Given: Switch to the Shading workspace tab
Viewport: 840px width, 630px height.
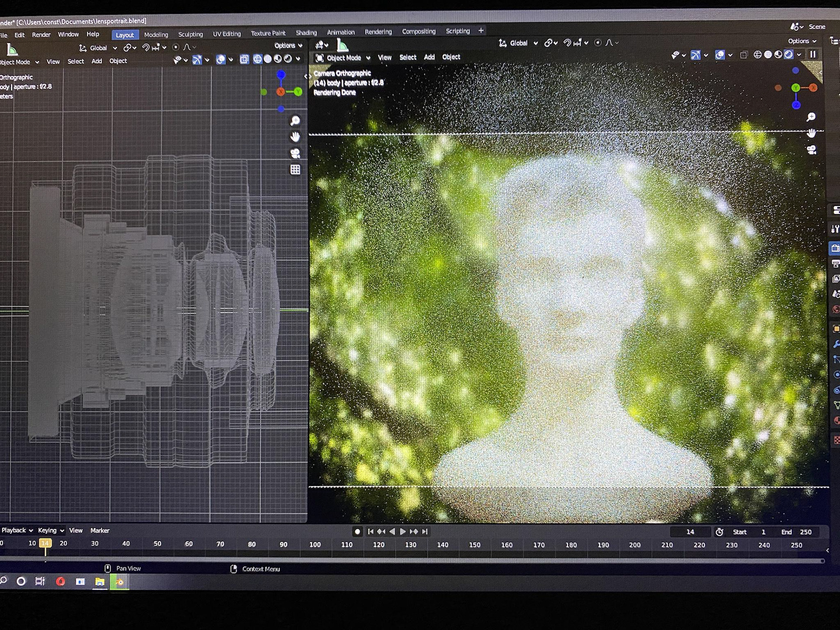Looking at the screenshot, I should tap(306, 33).
